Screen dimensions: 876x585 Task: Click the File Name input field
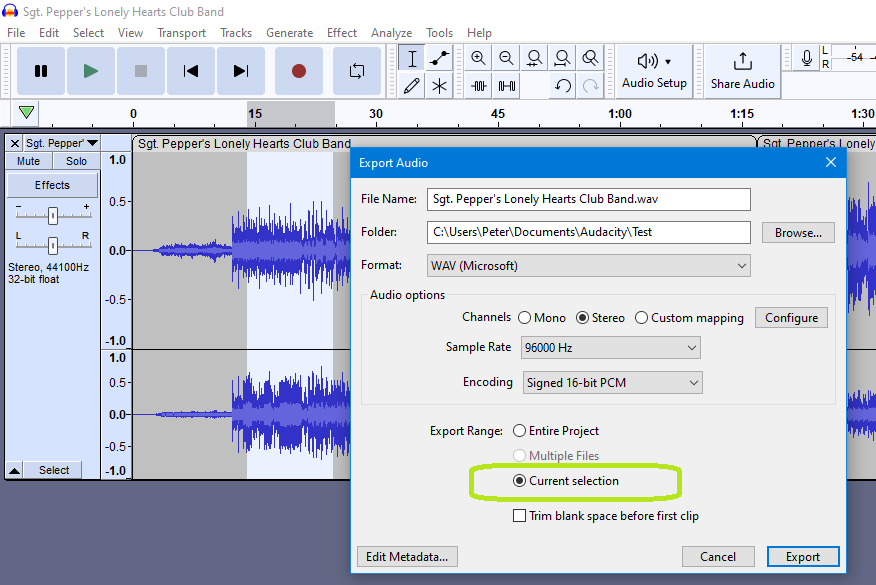coord(589,199)
